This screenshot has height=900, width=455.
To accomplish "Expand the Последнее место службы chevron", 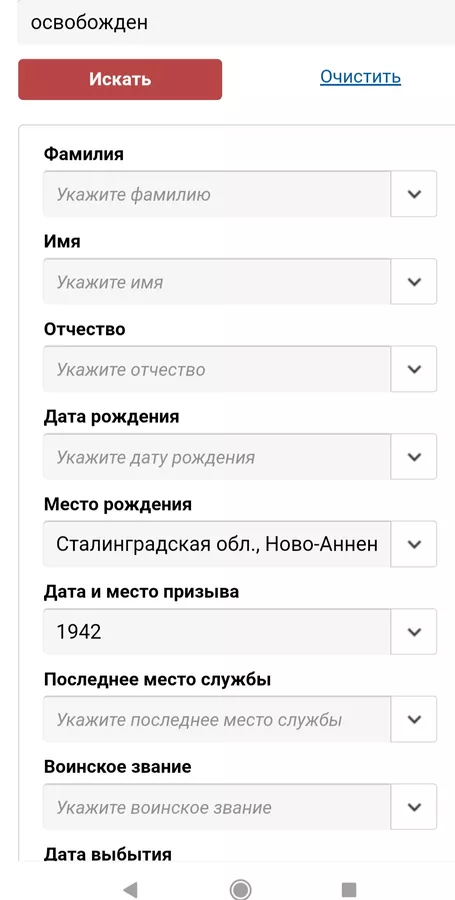I will point(414,719).
